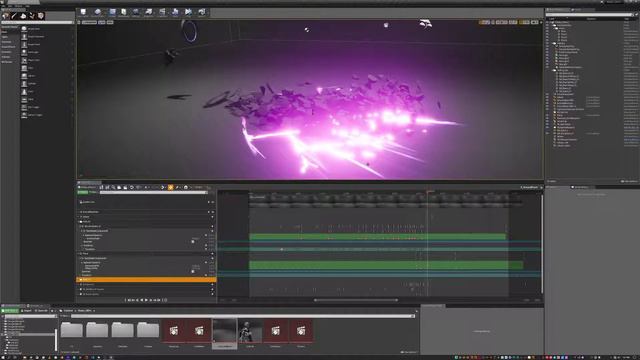This screenshot has width=640, height=360.
Task: Pick Cone icon in Place list
Action: [x=24, y=91]
